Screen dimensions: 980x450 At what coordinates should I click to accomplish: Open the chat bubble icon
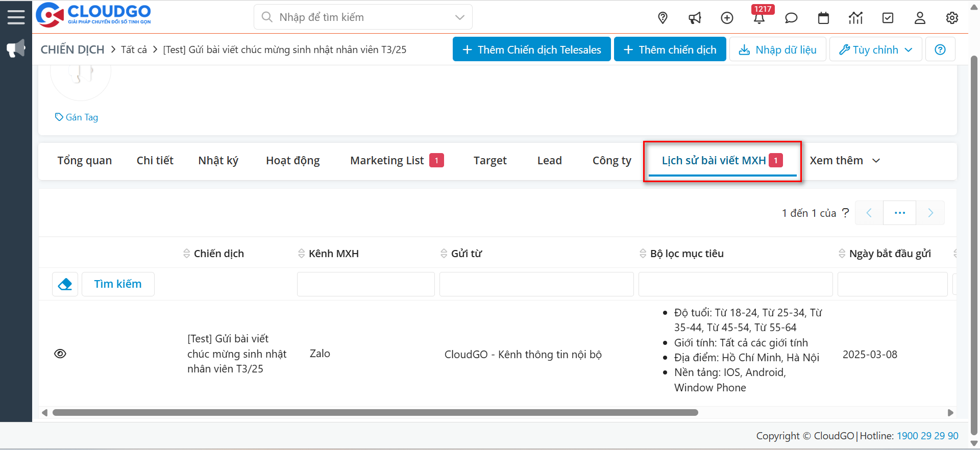point(791,18)
